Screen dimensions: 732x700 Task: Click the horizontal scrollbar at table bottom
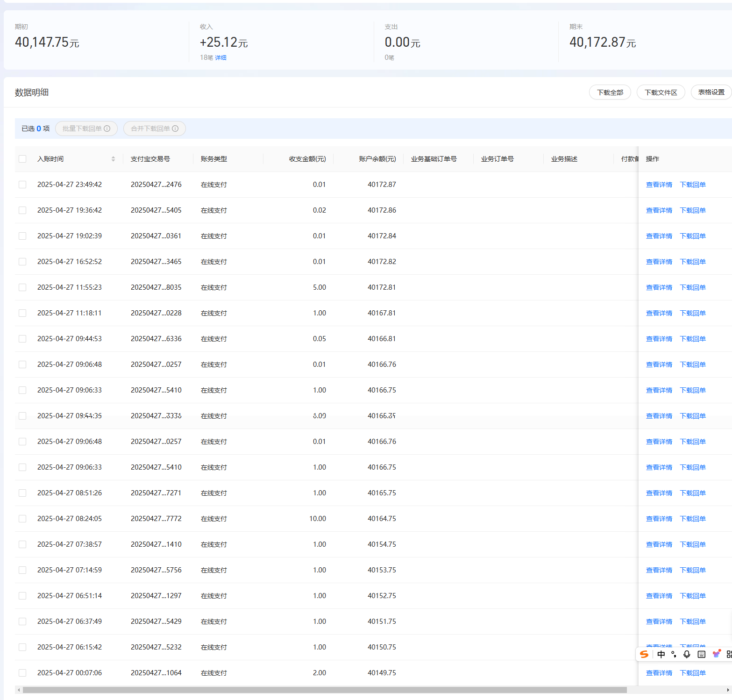point(325,690)
